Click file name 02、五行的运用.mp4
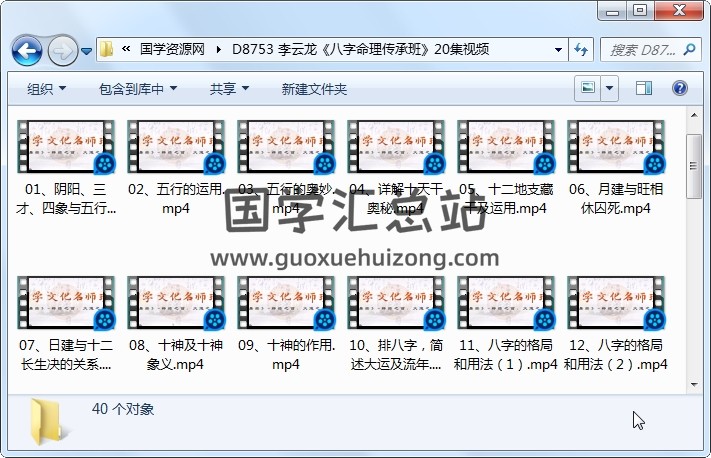Viewport: 711px width, 458px height. point(176,199)
